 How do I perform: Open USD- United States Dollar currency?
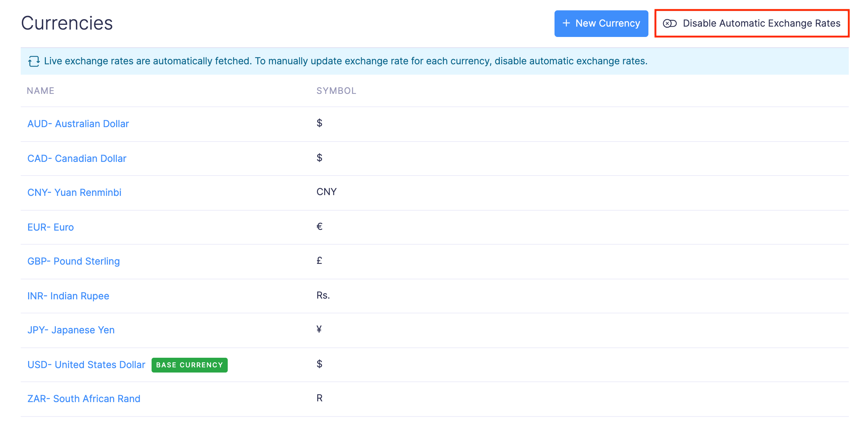pos(86,365)
